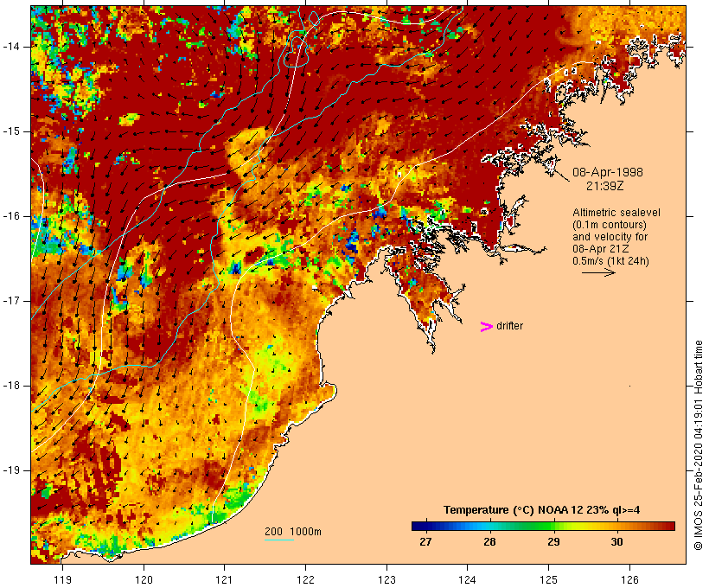Click the longitude label '120'
Image resolution: width=709 pixels, height=588 pixels.
[x=144, y=579]
